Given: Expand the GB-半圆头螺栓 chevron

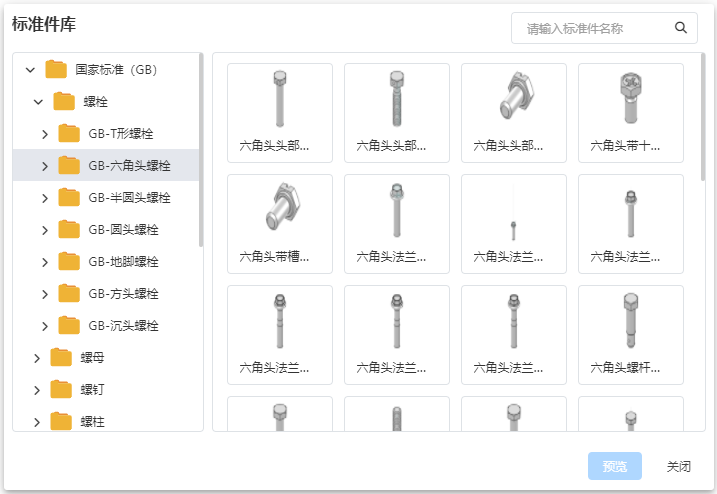Looking at the screenshot, I should (x=44, y=198).
